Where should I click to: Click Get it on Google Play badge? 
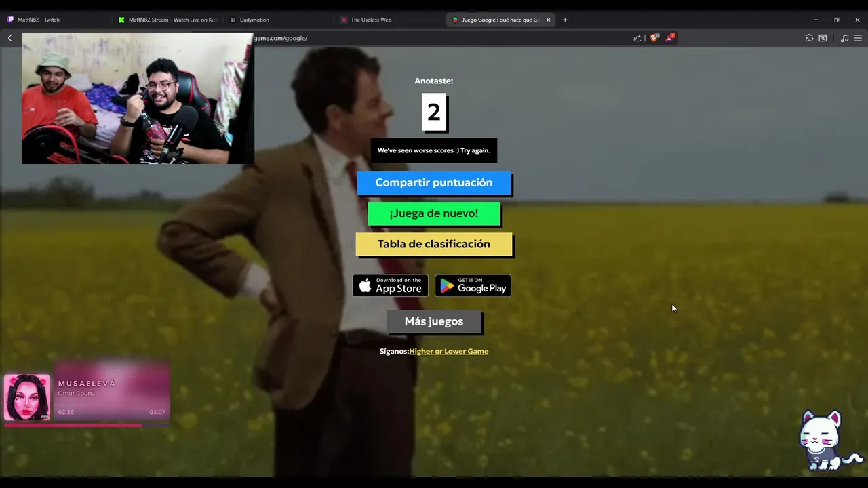(x=473, y=285)
